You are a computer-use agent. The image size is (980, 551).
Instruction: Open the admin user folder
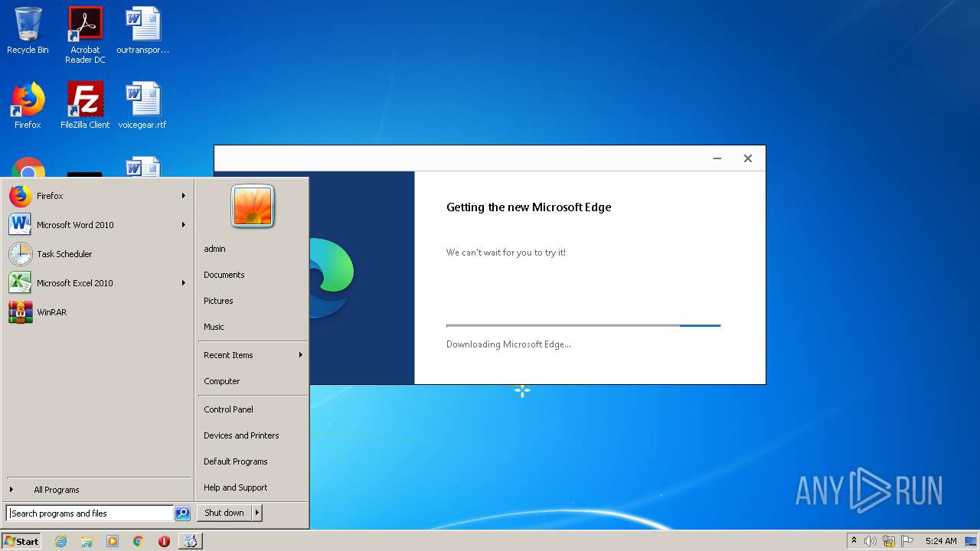[x=214, y=249]
